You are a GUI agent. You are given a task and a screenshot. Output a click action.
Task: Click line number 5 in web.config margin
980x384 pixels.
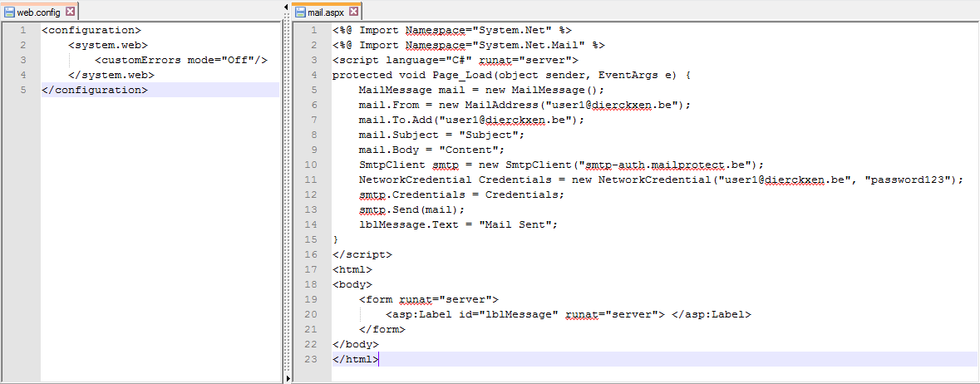(23, 90)
